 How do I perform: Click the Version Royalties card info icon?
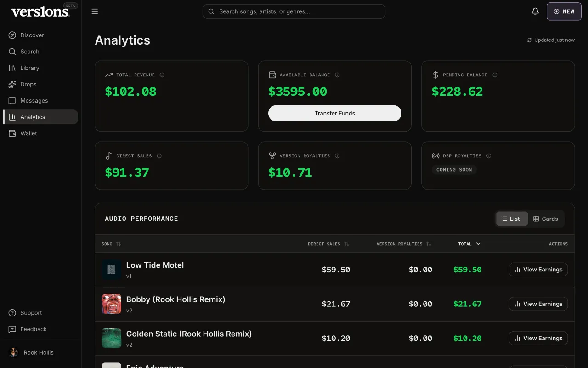pyautogui.click(x=337, y=156)
